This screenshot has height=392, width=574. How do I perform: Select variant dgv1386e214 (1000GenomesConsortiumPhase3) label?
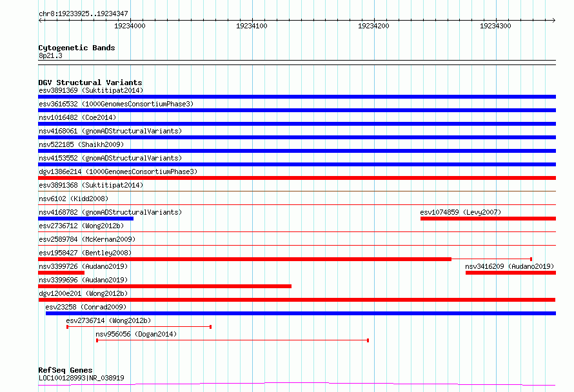coord(118,171)
